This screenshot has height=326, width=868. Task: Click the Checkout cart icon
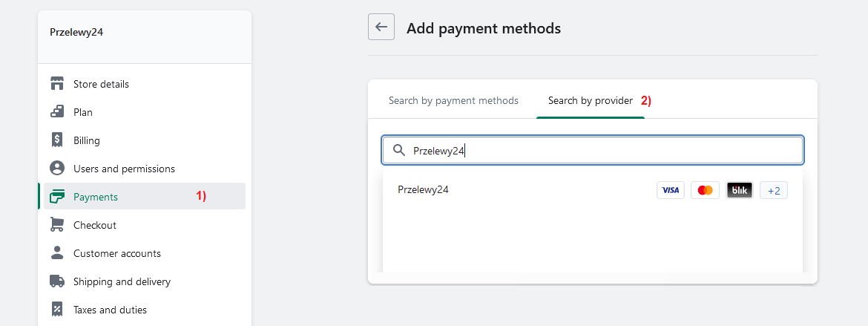point(57,224)
